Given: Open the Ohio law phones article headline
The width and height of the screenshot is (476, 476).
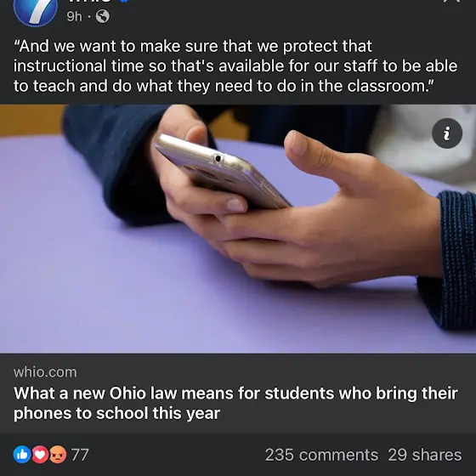Looking at the screenshot, I should pyautogui.click(x=235, y=403).
